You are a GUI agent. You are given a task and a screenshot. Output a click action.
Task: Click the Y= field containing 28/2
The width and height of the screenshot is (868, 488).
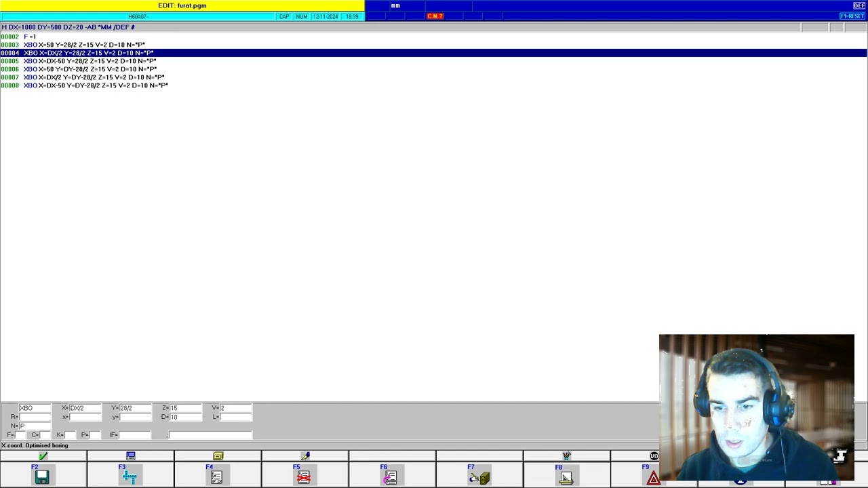pyautogui.click(x=135, y=408)
